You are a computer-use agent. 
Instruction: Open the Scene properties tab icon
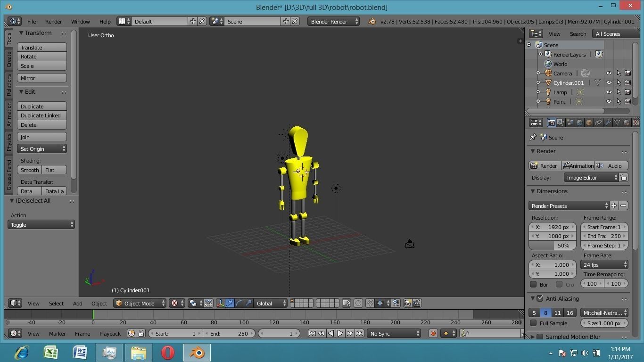click(x=570, y=123)
